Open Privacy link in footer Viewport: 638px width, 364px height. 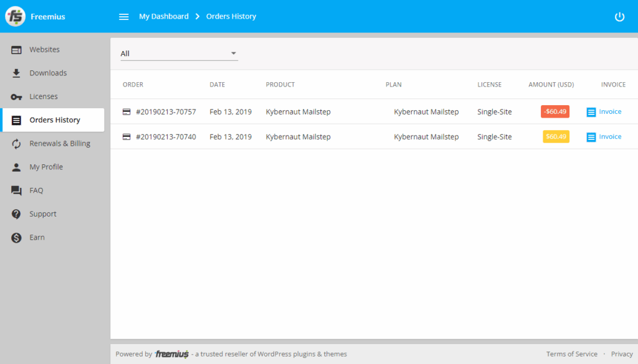click(622, 354)
